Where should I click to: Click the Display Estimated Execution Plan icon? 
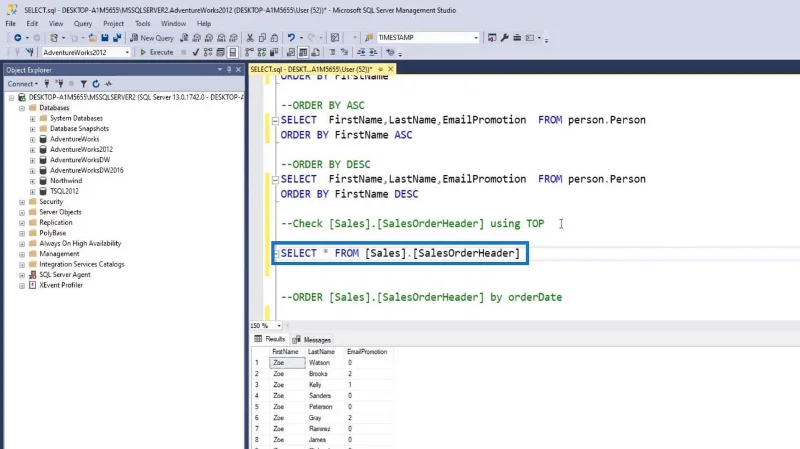click(208, 52)
